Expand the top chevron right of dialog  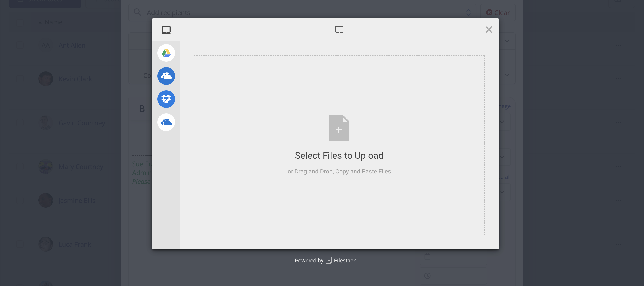[x=507, y=41]
